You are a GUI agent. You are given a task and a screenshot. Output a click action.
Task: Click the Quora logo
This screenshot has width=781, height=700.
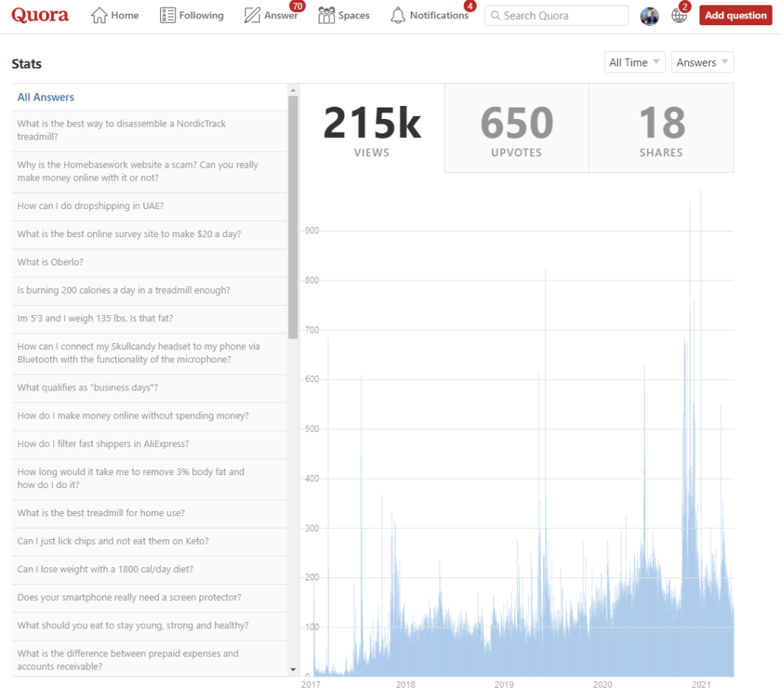[x=40, y=15]
